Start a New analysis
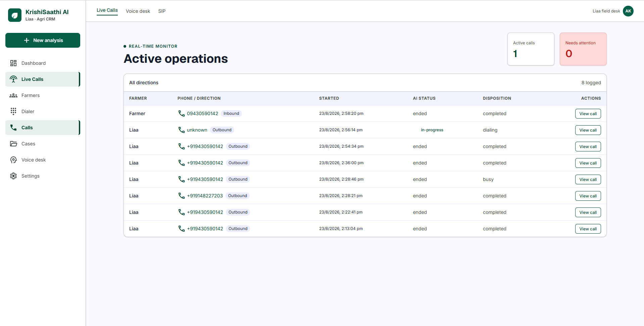644x326 pixels. point(43,40)
